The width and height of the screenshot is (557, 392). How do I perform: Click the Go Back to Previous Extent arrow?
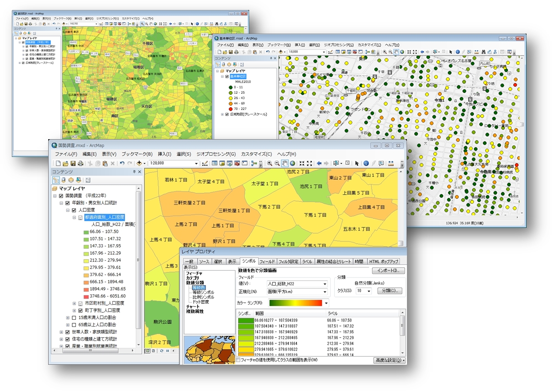click(x=319, y=163)
